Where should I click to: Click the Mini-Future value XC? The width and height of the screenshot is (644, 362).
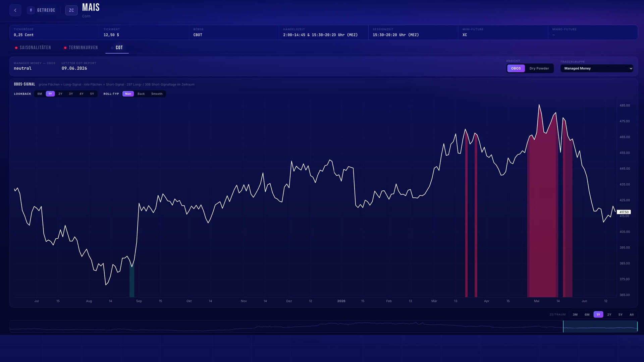coord(465,35)
